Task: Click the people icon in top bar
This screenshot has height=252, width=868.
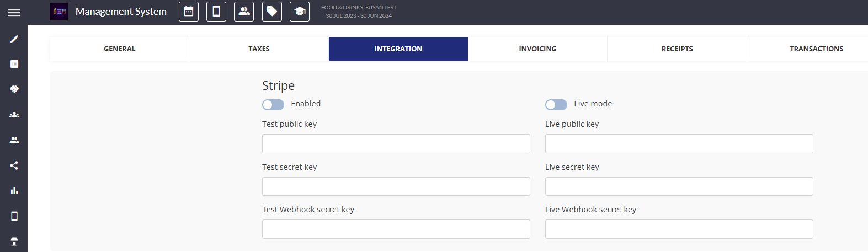Action: [244, 12]
